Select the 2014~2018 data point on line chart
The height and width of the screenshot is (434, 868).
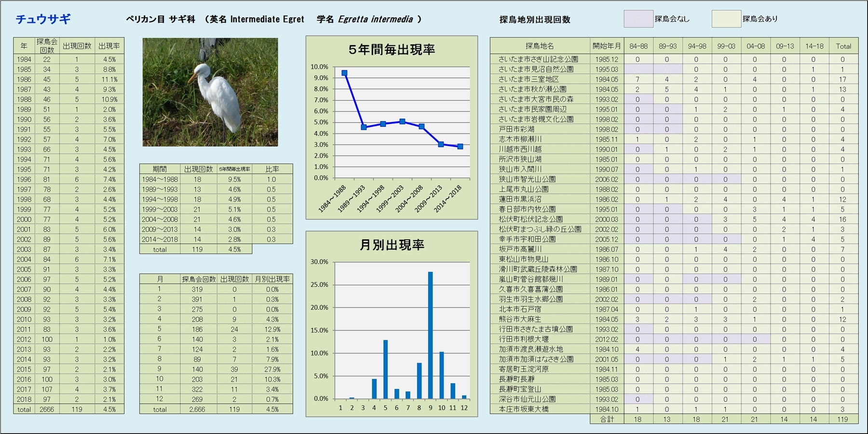(x=460, y=147)
